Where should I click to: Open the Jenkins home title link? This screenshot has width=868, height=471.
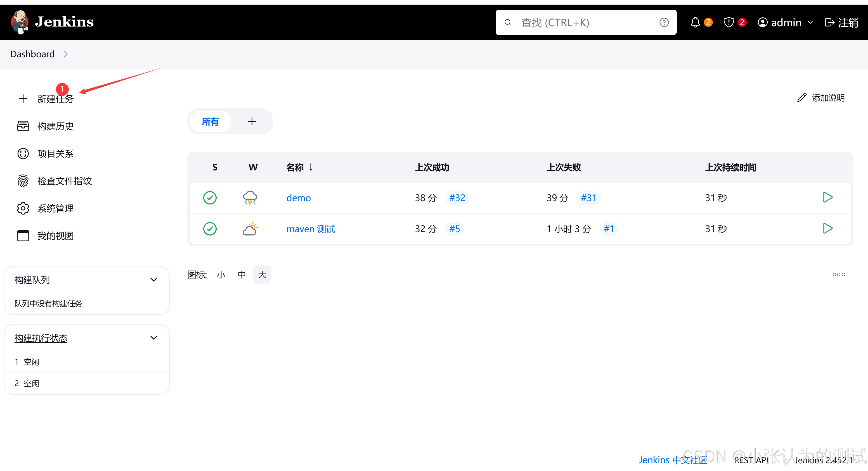pyautogui.click(x=64, y=22)
